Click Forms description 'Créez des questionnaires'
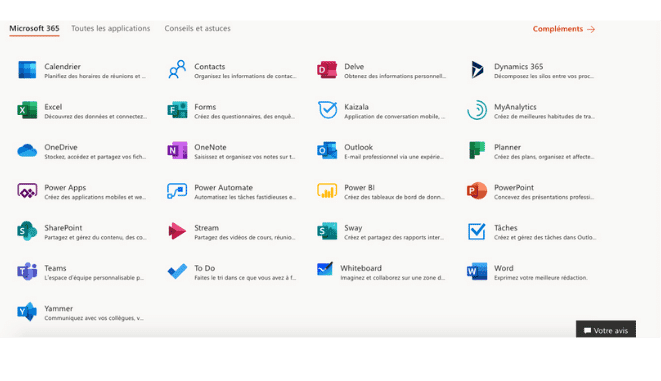This screenshot has height=381, width=661. click(x=245, y=116)
